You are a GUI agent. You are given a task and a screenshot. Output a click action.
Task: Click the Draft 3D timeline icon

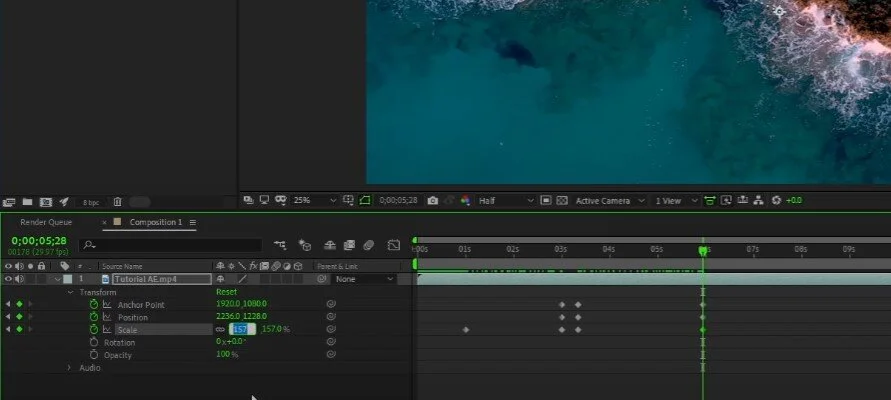pyautogui.click(x=305, y=245)
